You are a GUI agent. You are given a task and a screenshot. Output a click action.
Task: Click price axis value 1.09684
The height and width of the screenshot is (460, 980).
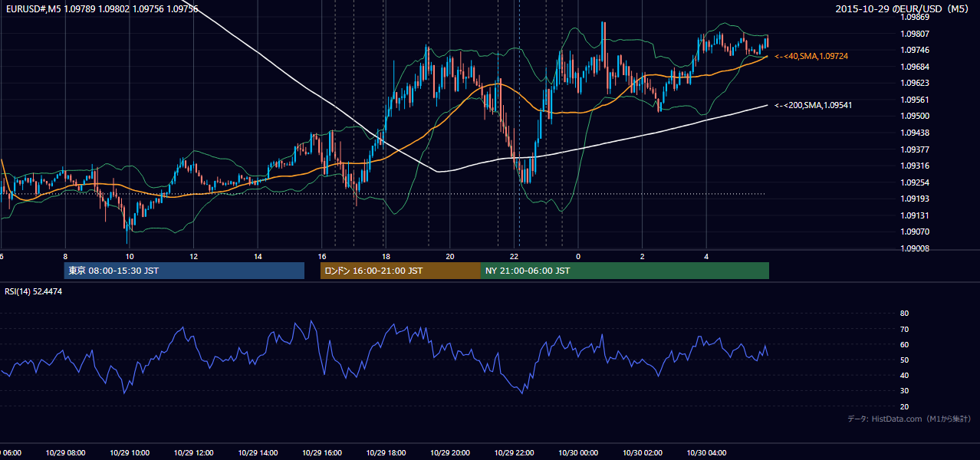915,67
